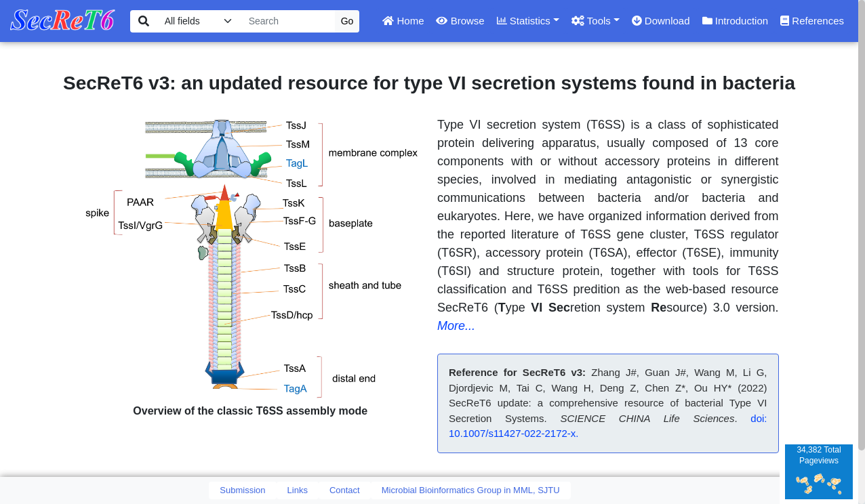Go to the Home page
Viewport: 865px width, 504px height.
pyautogui.click(x=403, y=21)
